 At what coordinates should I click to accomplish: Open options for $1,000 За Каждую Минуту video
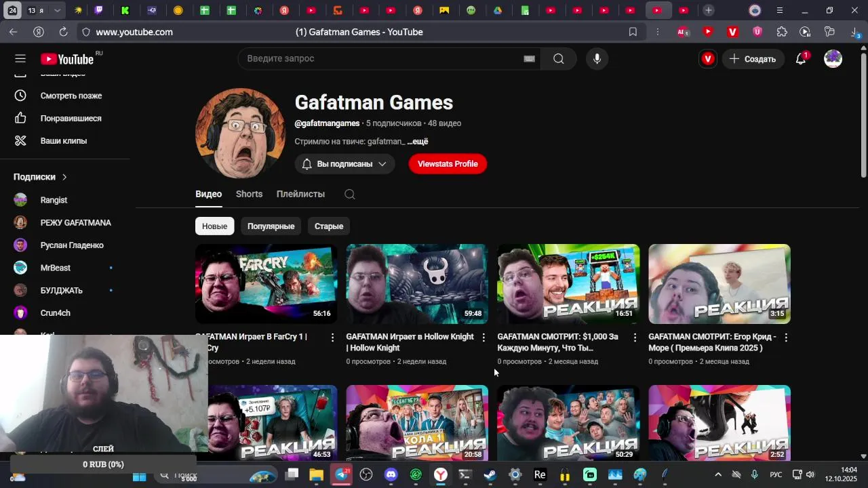(x=635, y=338)
